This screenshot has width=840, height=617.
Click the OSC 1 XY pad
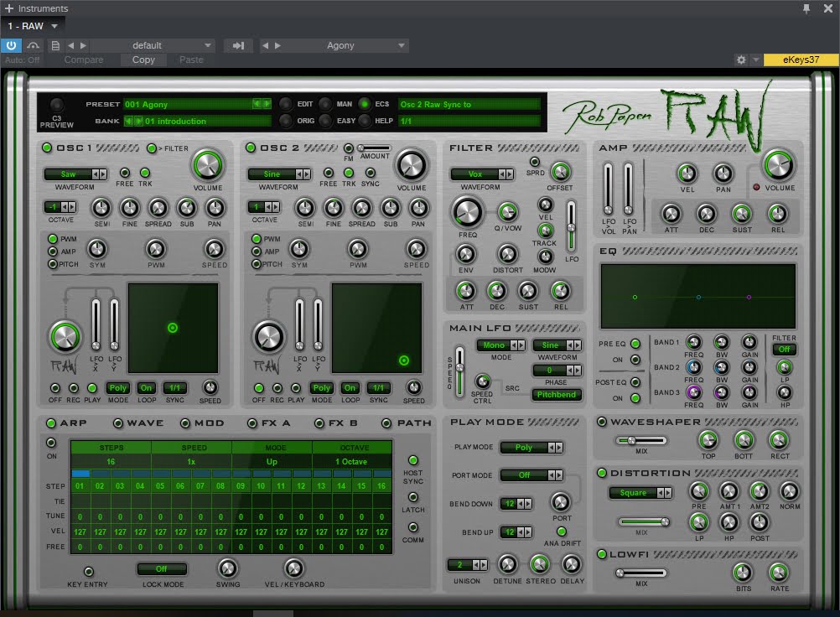(173, 329)
